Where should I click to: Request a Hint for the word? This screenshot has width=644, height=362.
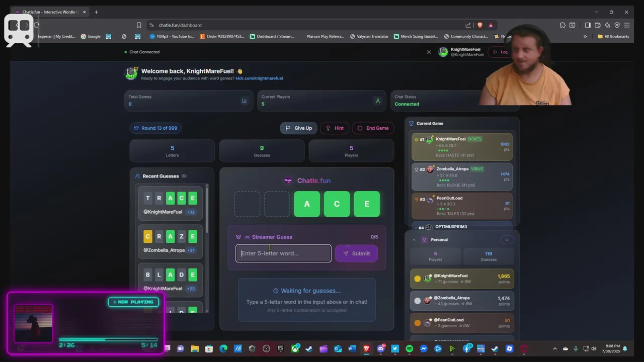pos(335,128)
